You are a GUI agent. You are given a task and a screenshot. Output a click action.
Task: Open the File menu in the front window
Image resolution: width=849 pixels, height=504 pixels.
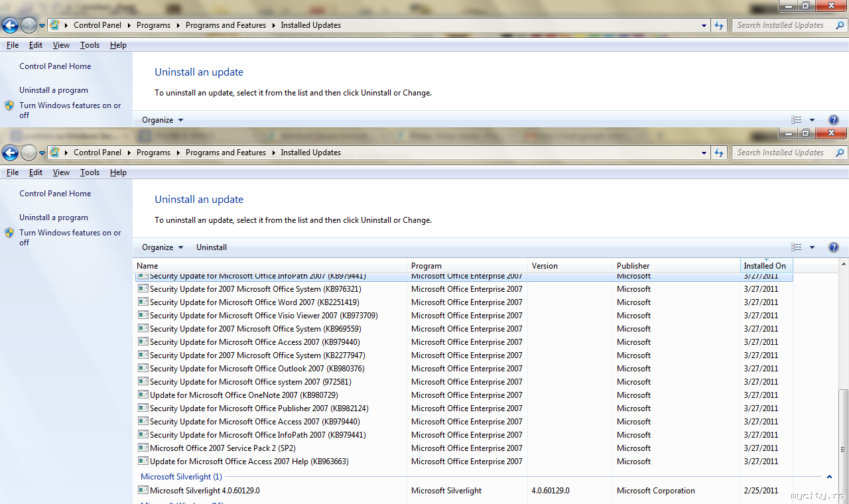pos(13,172)
